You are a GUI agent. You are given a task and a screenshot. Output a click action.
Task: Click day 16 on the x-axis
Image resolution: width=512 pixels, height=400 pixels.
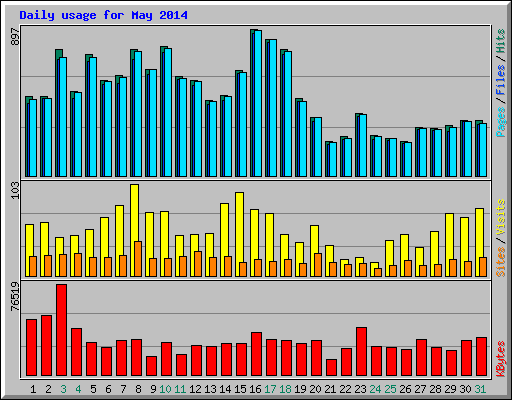[x=255, y=389]
